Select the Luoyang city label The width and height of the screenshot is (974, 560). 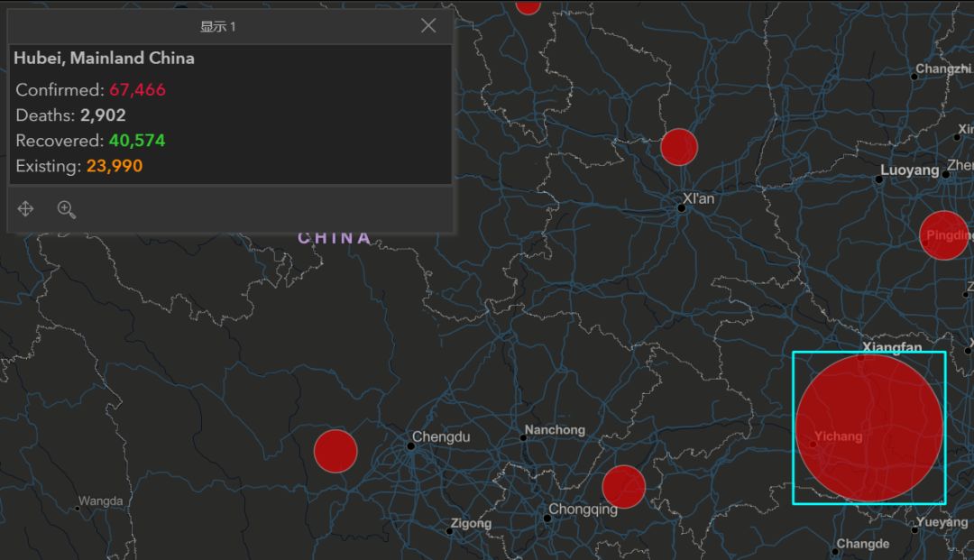pyautogui.click(x=909, y=170)
